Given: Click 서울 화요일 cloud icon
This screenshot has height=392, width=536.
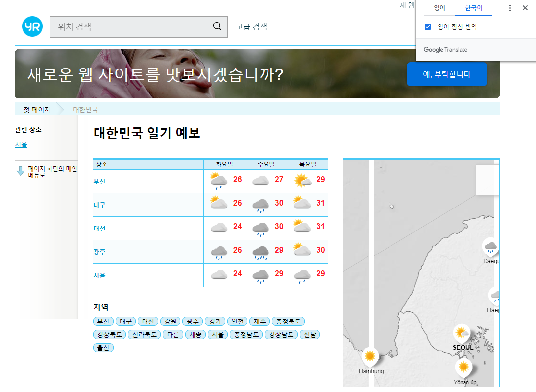Looking at the screenshot, I should point(219,274).
